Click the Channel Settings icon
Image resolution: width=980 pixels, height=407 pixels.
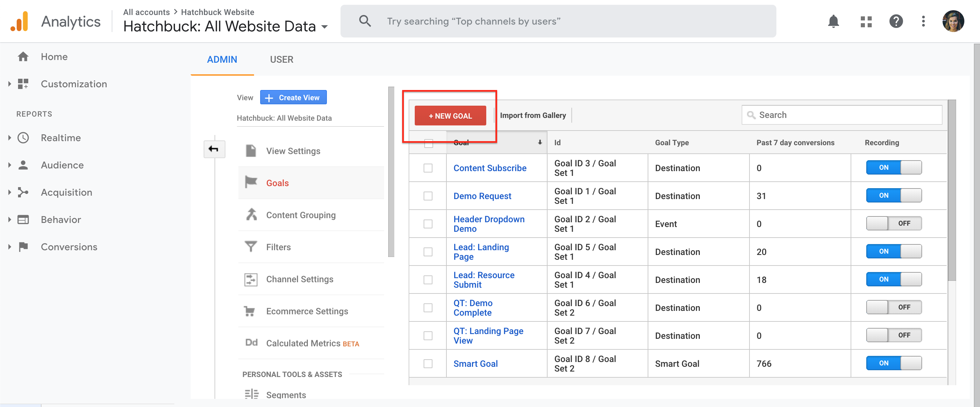[x=251, y=280]
